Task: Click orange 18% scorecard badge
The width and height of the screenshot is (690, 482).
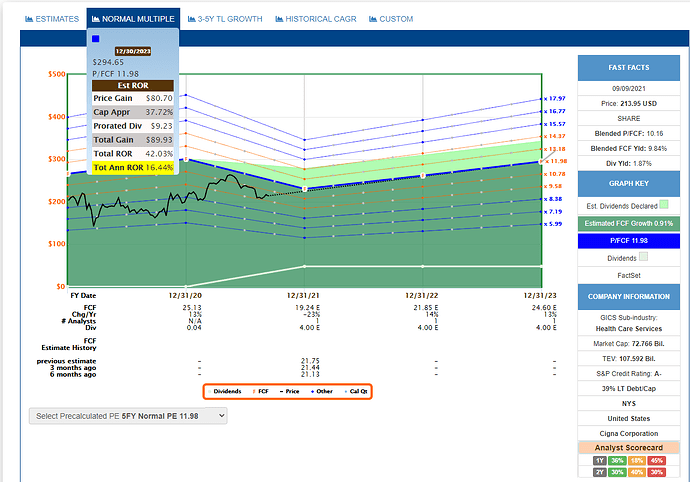Action: (637, 461)
